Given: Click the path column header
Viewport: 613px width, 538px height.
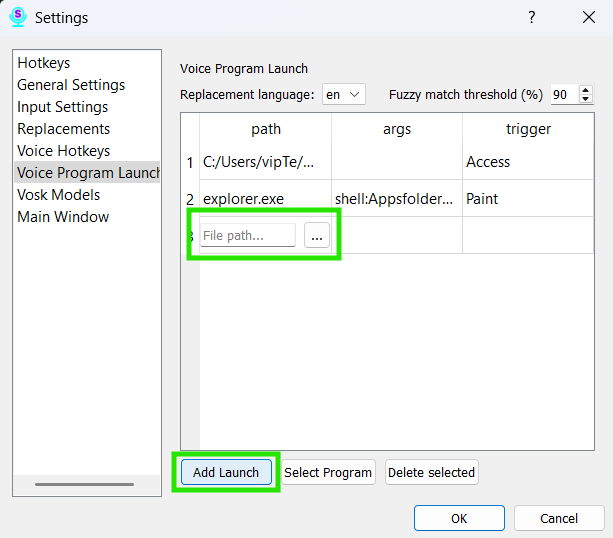Looking at the screenshot, I should [x=266, y=129].
